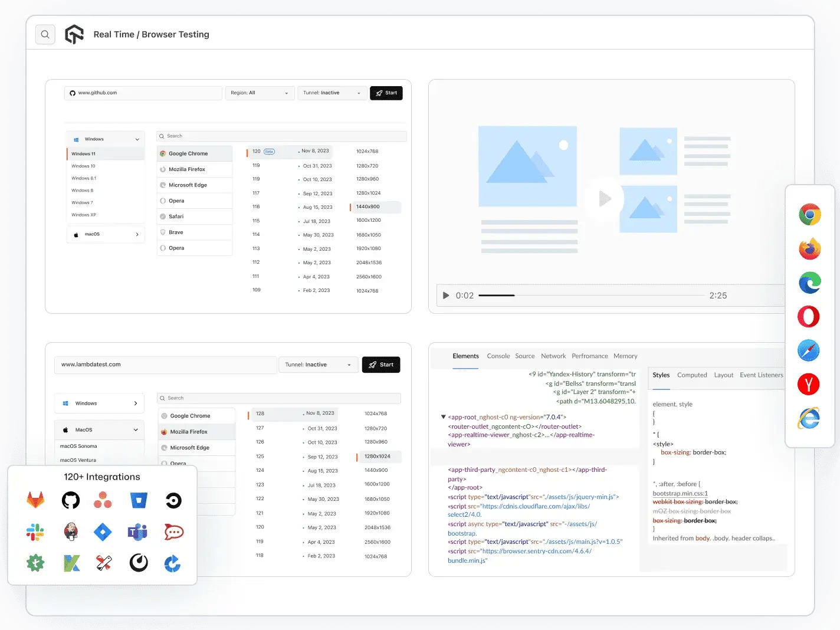The image size is (840, 630).
Task: Select the Jira integration icon
Action: tap(103, 531)
